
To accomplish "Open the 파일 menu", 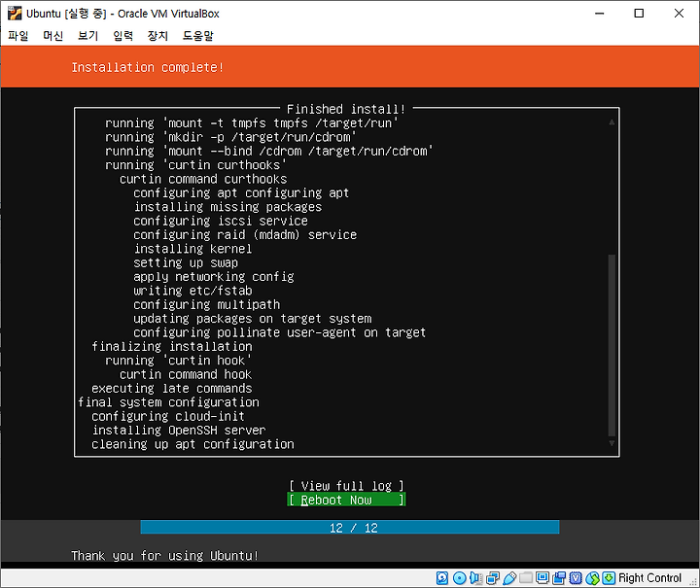I will [18, 36].
